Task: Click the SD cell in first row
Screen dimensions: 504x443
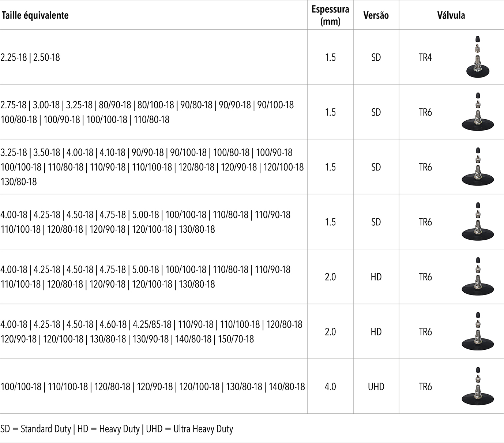Action: tap(376, 57)
